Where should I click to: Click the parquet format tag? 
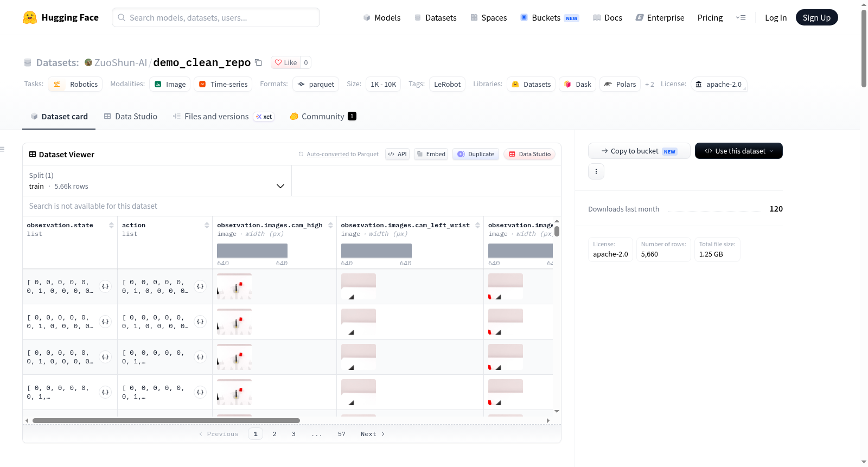[316, 84]
